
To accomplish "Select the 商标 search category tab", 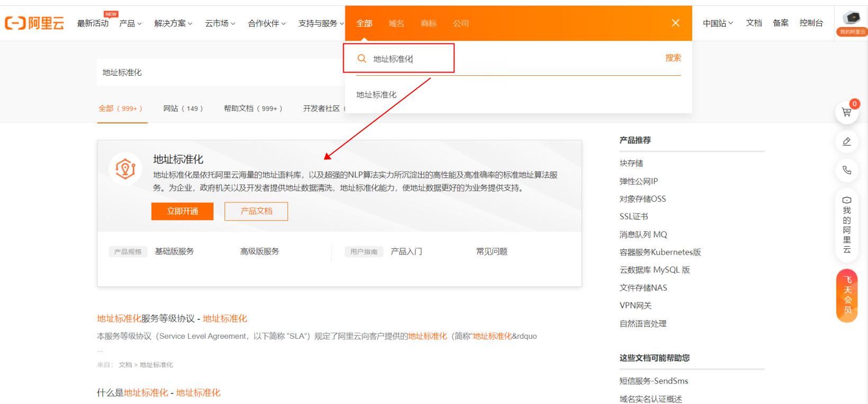I will tap(428, 23).
